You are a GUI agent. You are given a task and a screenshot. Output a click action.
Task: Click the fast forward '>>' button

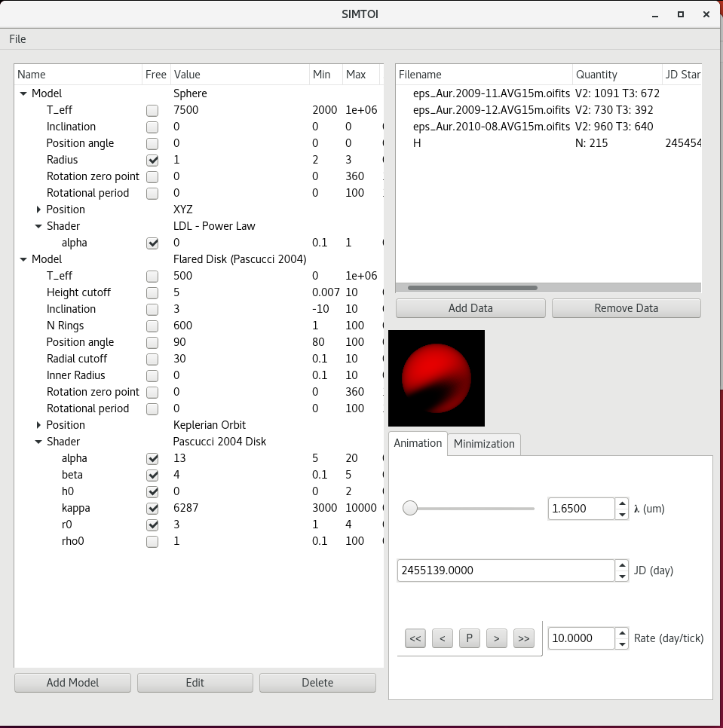pyautogui.click(x=523, y=638)
